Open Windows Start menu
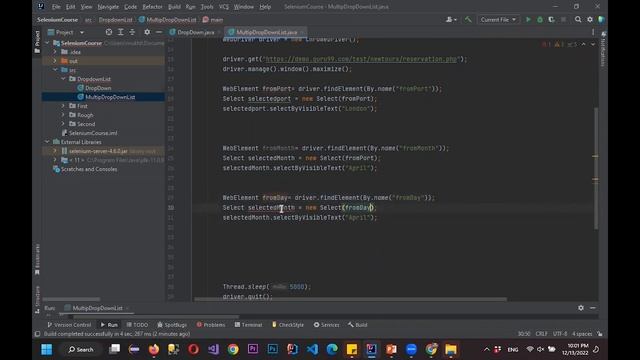 pos(47,349)
